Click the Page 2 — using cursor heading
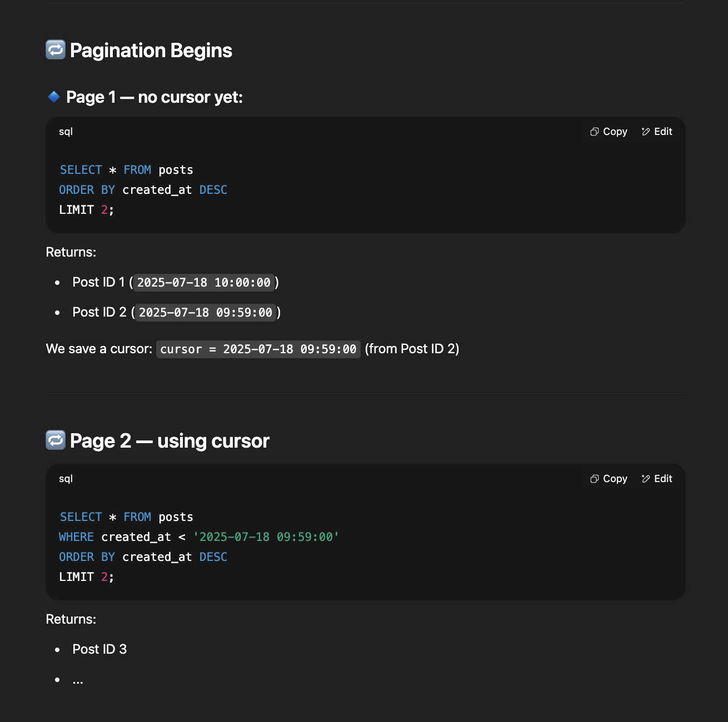Screen dimensions: 728x722 click(169, 441)
